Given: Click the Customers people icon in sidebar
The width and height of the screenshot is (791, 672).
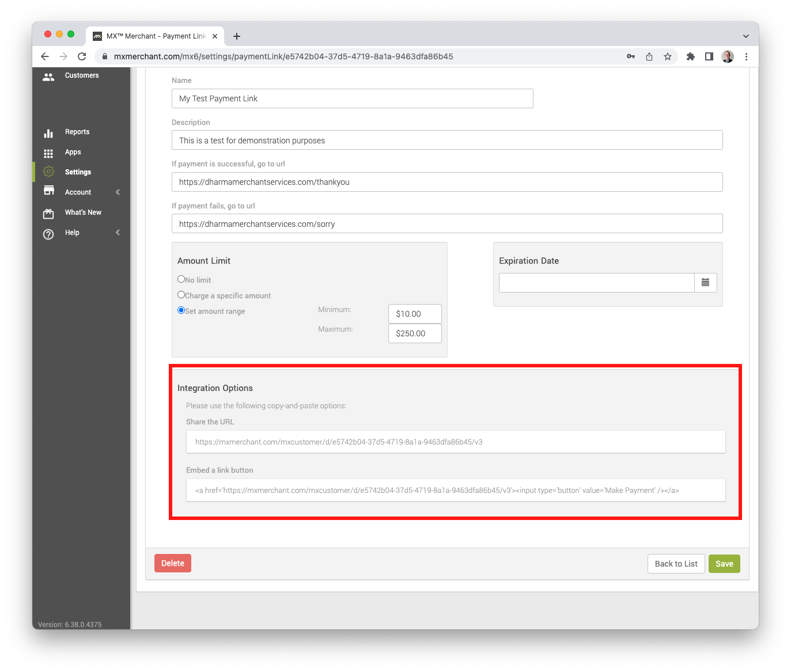Looking at the screenshot, I should [x=48, y=76].
